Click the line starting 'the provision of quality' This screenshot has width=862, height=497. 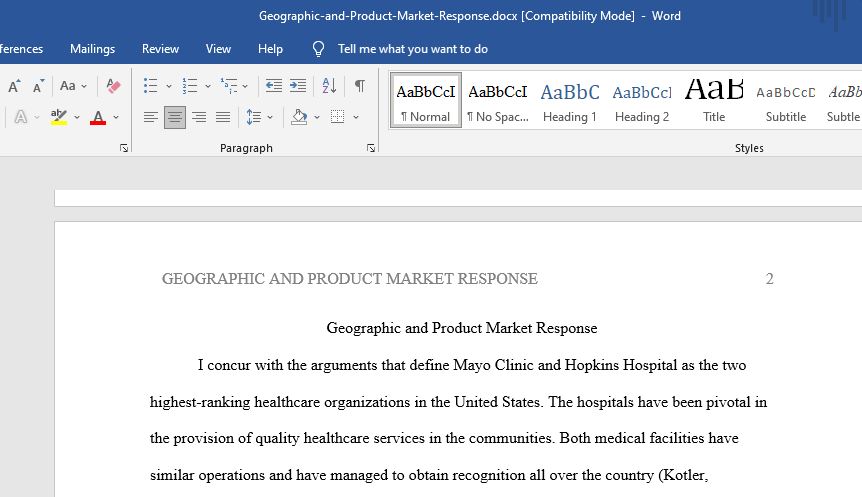click(x=444, y=438)
